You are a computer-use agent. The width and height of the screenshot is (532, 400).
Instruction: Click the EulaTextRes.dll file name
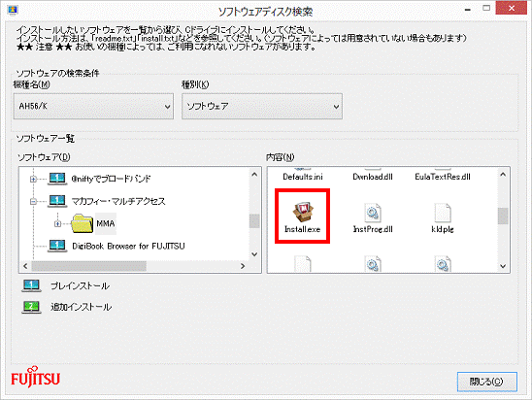[443, 177]
